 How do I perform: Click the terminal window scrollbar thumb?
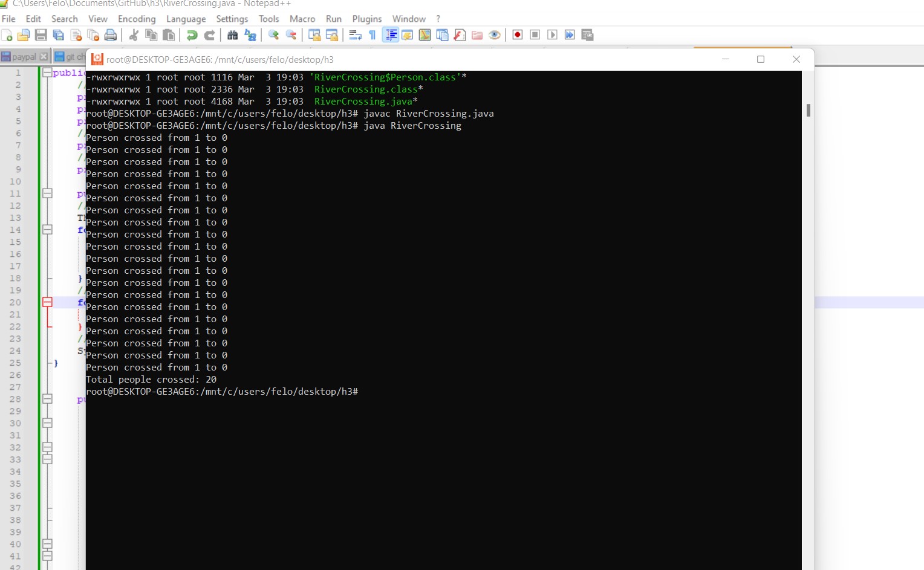pos(808,110)
